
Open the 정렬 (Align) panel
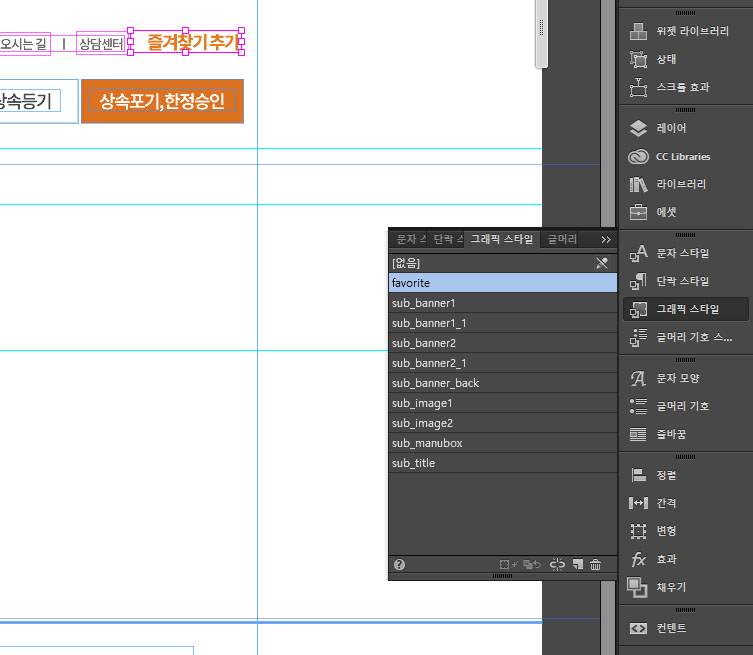(639, 475)
